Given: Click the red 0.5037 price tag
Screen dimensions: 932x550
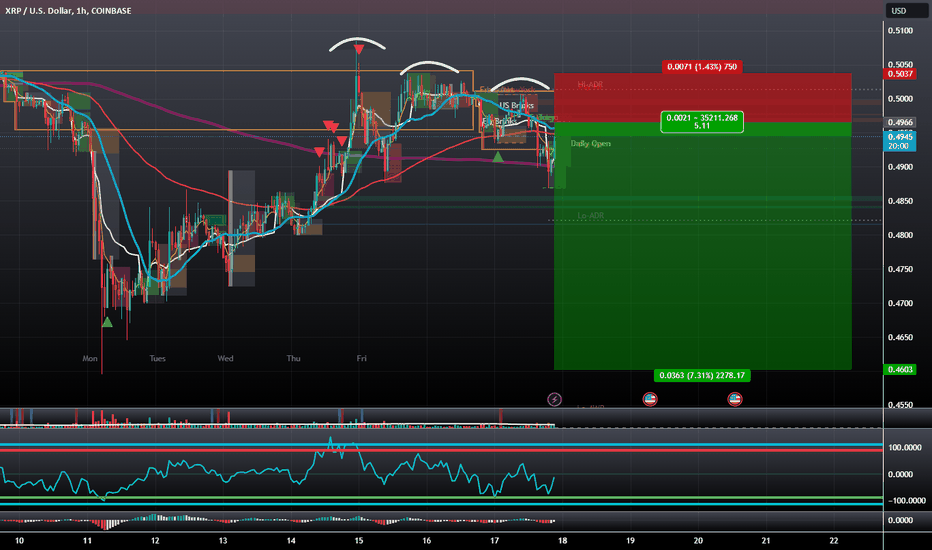Looking at the screenshot, I should pos(900,74).
